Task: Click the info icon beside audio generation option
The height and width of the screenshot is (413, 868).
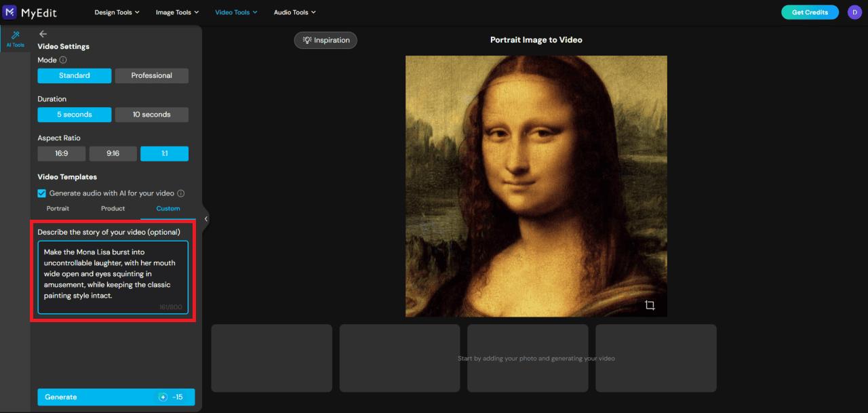Action: [182, 193]
